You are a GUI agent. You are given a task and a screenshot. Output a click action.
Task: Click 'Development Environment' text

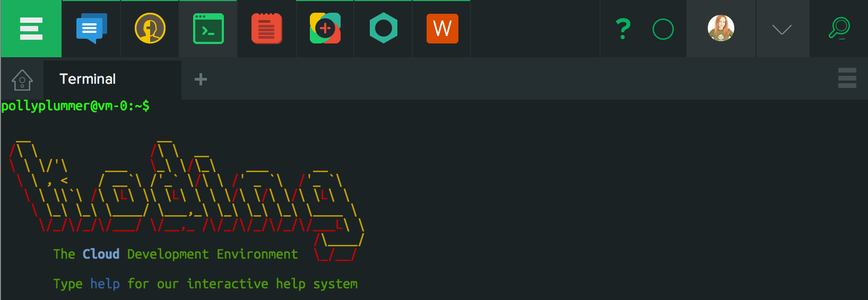tap(213, 254)
